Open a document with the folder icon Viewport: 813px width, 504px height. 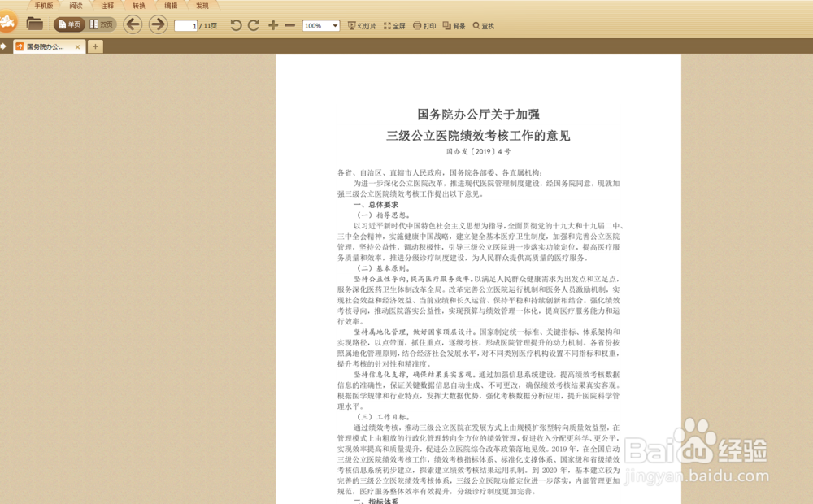[x=34, y=24]
